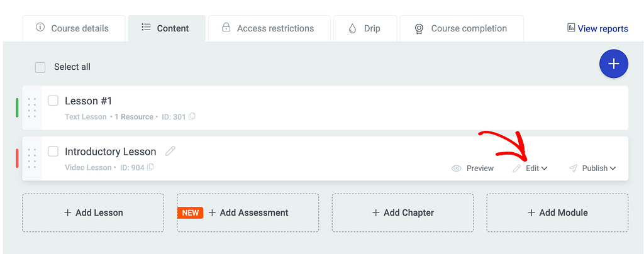The image size is (644, 254).
Task: Click the blue plus add-content button
Action: click(x=614, y=64)
